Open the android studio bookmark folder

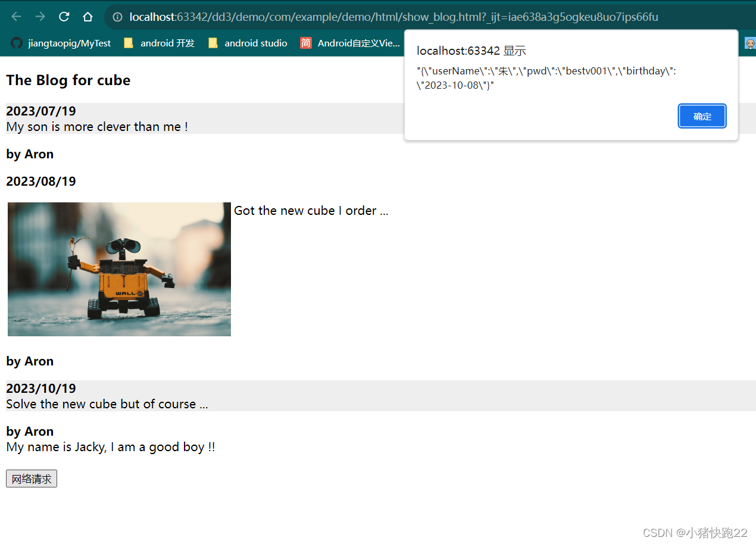coord(248,43)
